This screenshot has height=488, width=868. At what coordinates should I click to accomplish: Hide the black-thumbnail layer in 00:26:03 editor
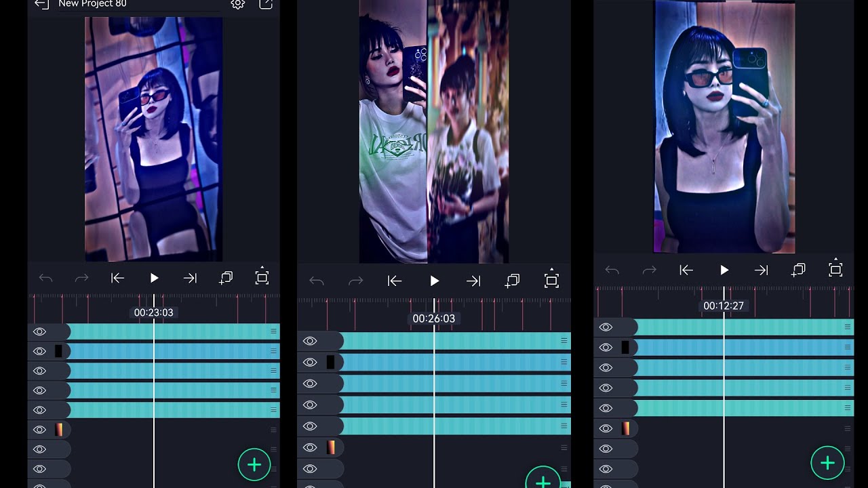point(310,362)
